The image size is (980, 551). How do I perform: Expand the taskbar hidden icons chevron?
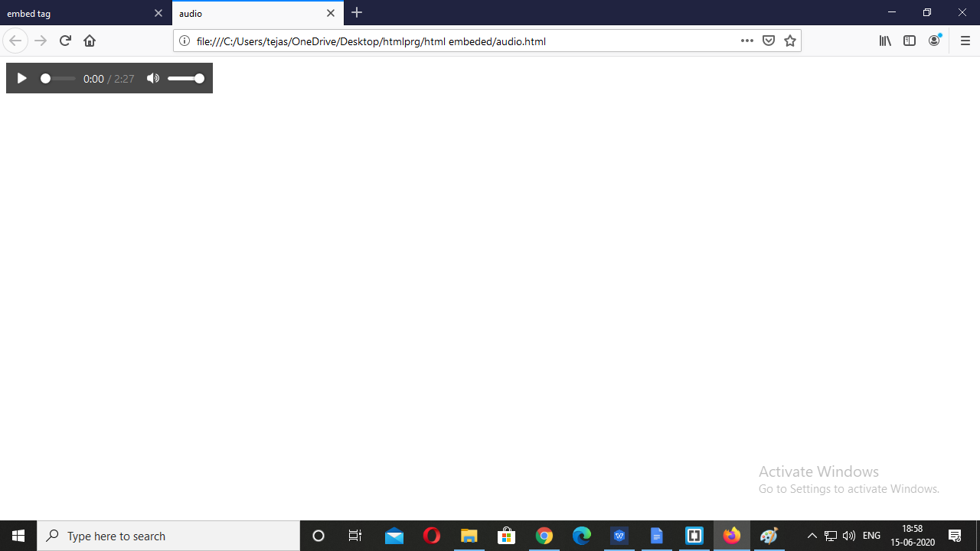pos(812,536)
